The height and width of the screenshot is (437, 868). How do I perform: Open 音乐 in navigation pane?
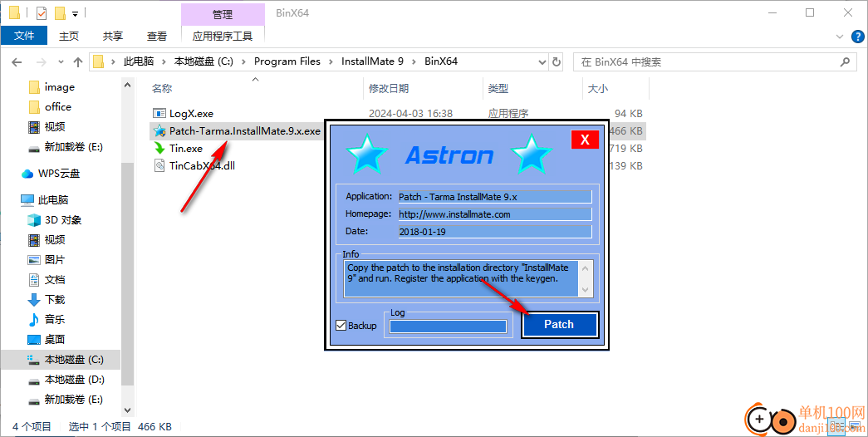[x=54, y=320]
